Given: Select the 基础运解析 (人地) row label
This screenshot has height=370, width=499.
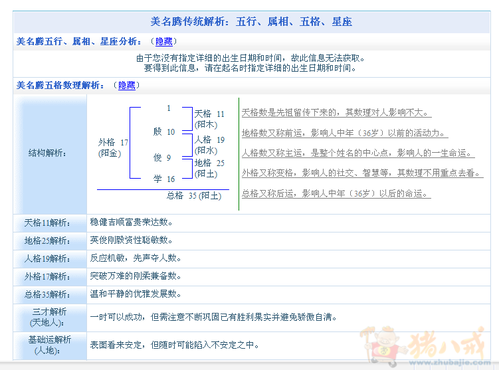Looking at the screenshot, I should point(49,345).
